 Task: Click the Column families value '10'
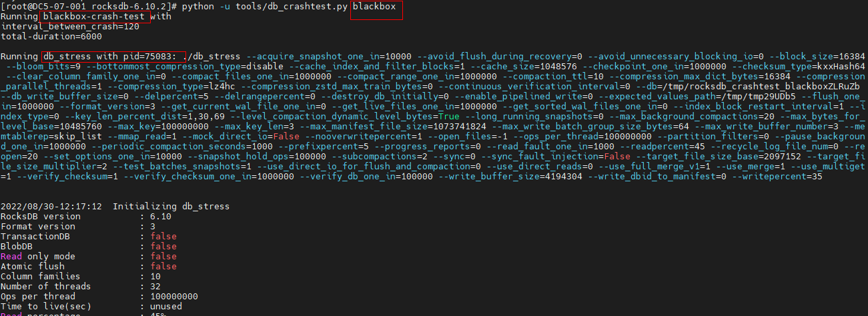tap(155, 276)
